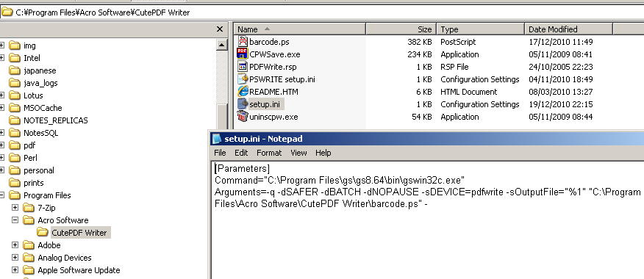
Task: Select the Intel folder icon
Action: coord(15,58)
